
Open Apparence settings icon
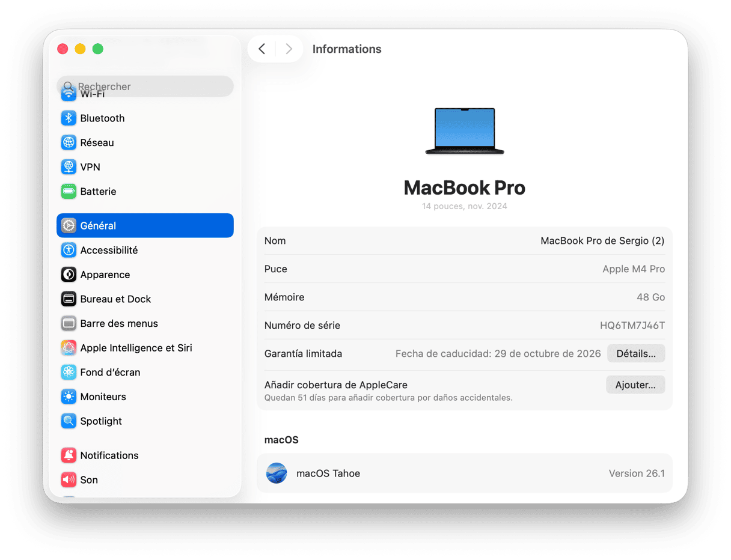69,275
